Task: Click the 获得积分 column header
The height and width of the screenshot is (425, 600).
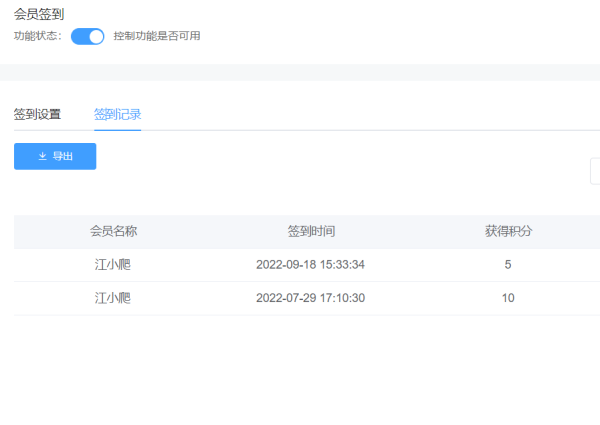Action: [x=508, y=231]
